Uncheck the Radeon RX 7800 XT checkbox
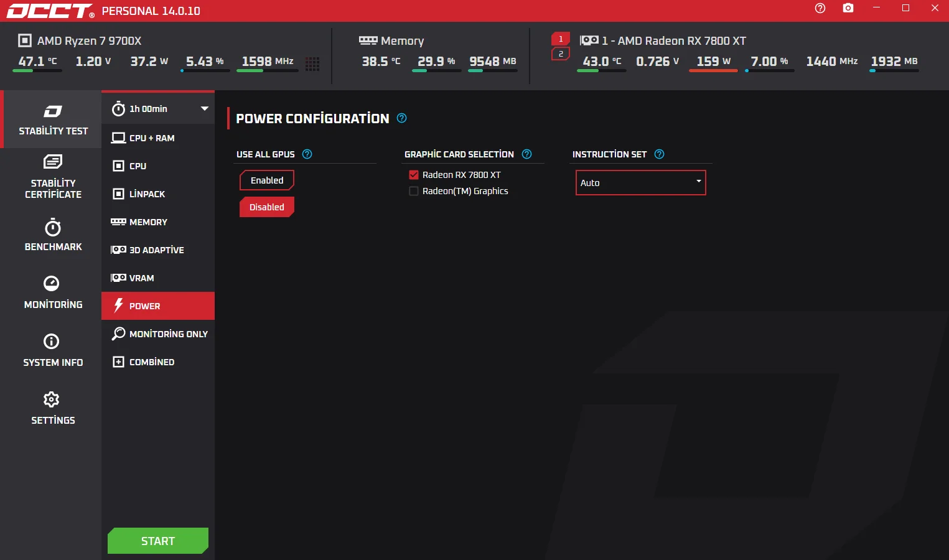This screenshot has height=560, width=949. click(414, 175)
